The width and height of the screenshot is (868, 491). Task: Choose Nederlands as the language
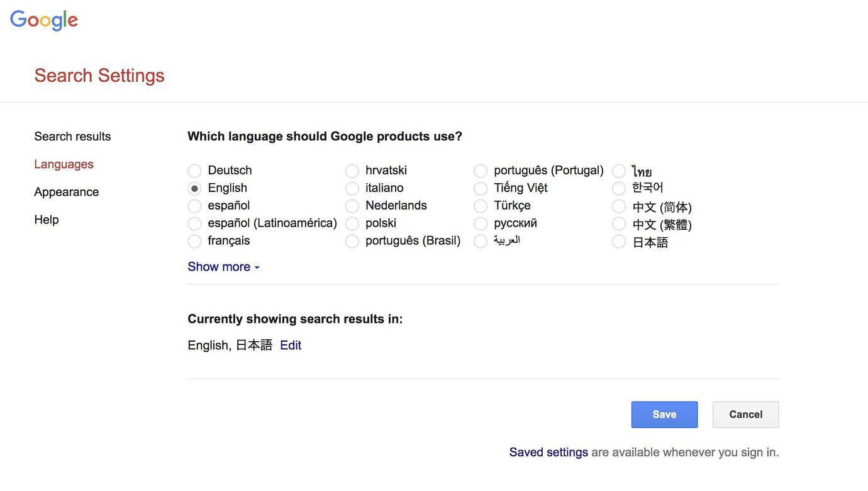tap(352, 206)
